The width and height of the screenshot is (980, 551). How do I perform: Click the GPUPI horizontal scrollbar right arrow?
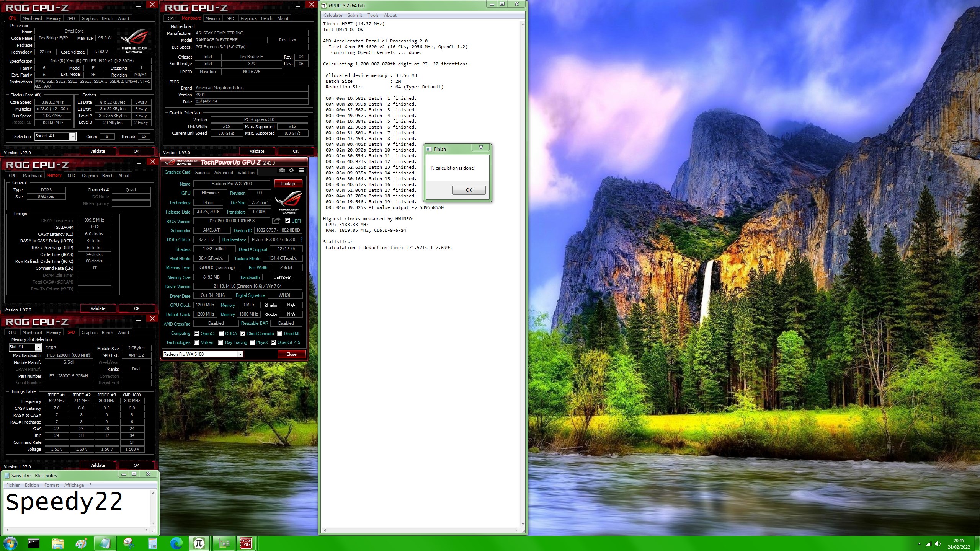click(516, 530)
